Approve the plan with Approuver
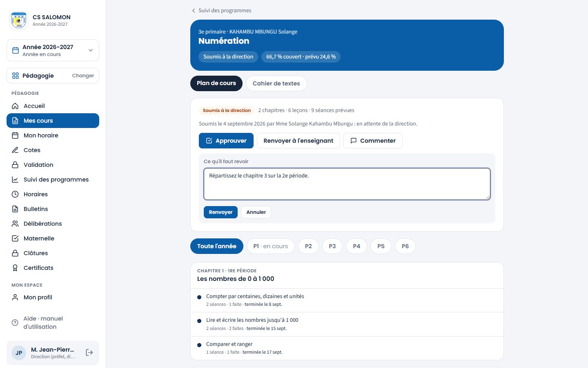The width and height of the screenshot is (588, 368). 226,141
